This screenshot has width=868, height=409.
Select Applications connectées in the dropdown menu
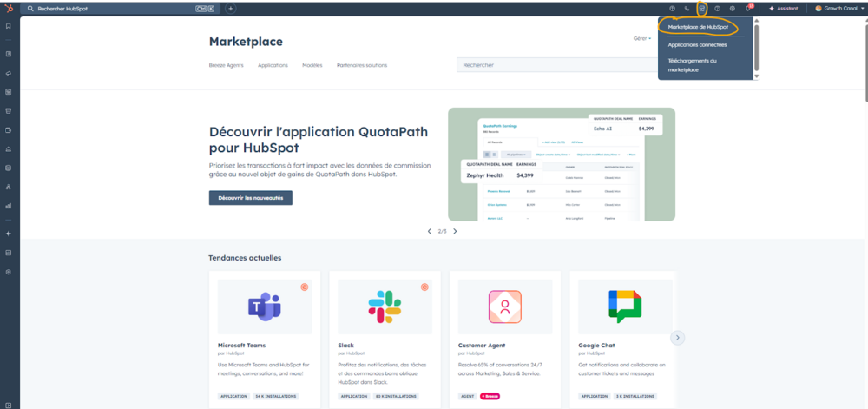(698, 45)
